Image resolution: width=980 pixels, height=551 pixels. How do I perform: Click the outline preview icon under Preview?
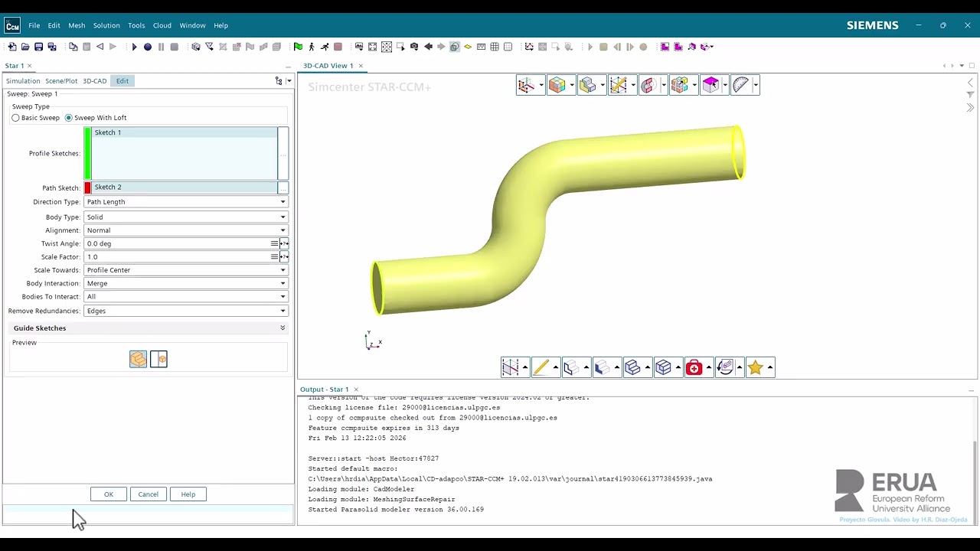pos(158,359)
